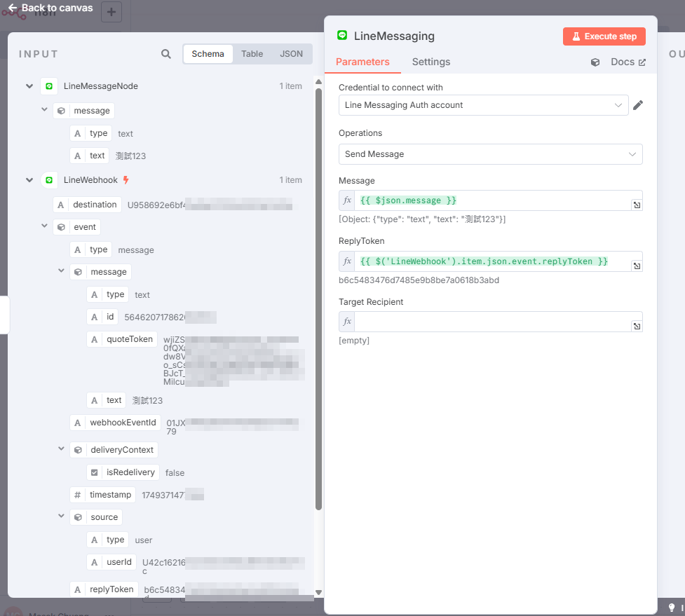
Task: Click the object cube icon of the event row
Action: 61,227
